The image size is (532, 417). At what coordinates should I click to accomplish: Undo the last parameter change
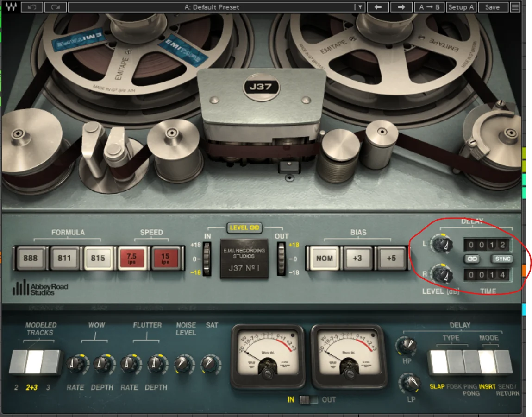32,7
